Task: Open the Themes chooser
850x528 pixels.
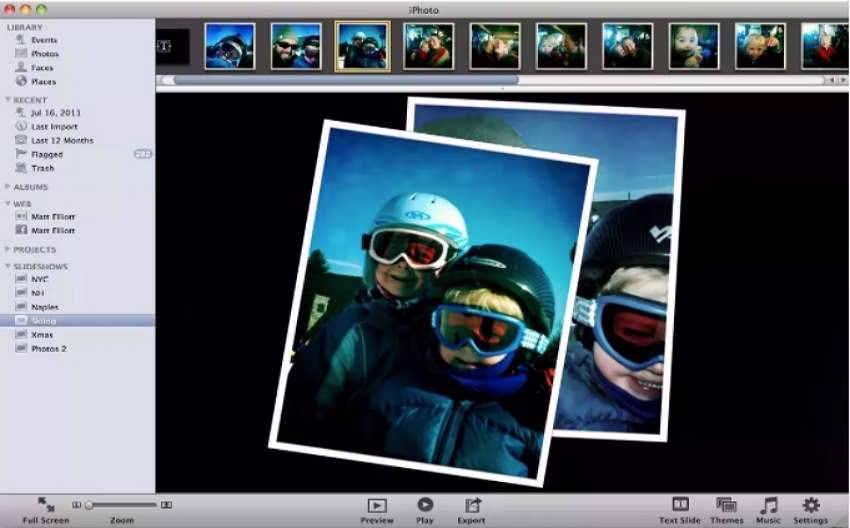Action: pyautogui.click(x=726, y=505)
